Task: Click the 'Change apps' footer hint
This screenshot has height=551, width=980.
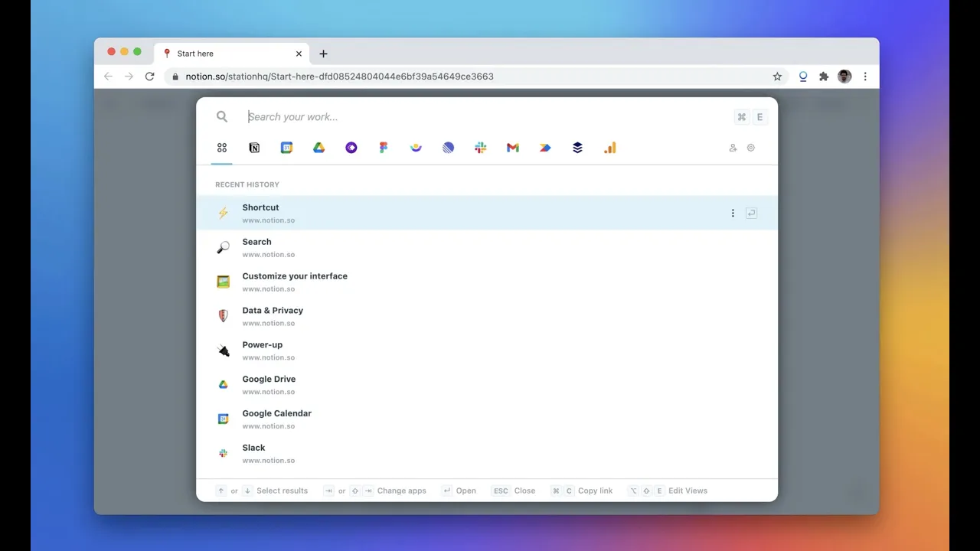Action: (375, 491)
